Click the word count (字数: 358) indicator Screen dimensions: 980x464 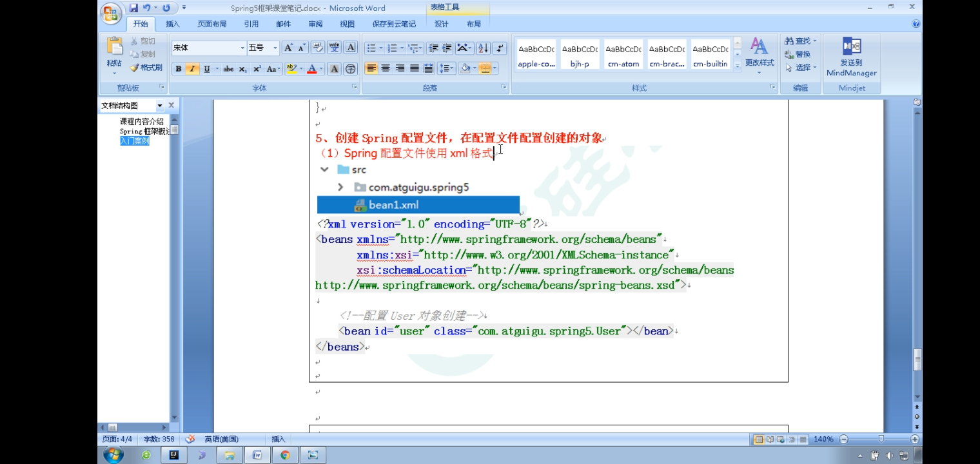(x=159, y=439)
